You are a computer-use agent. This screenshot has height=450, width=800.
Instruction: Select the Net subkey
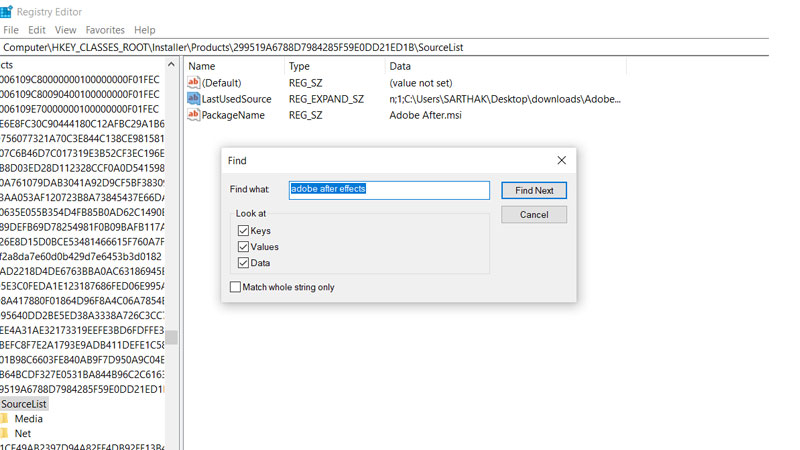click(x=23, y=434)
